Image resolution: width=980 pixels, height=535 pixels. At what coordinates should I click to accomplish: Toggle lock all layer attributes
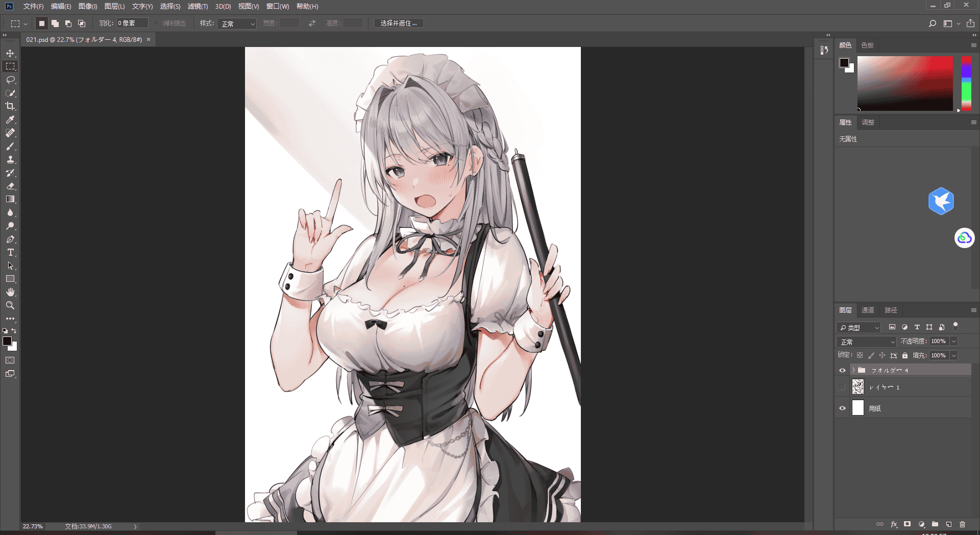(905, 355)
